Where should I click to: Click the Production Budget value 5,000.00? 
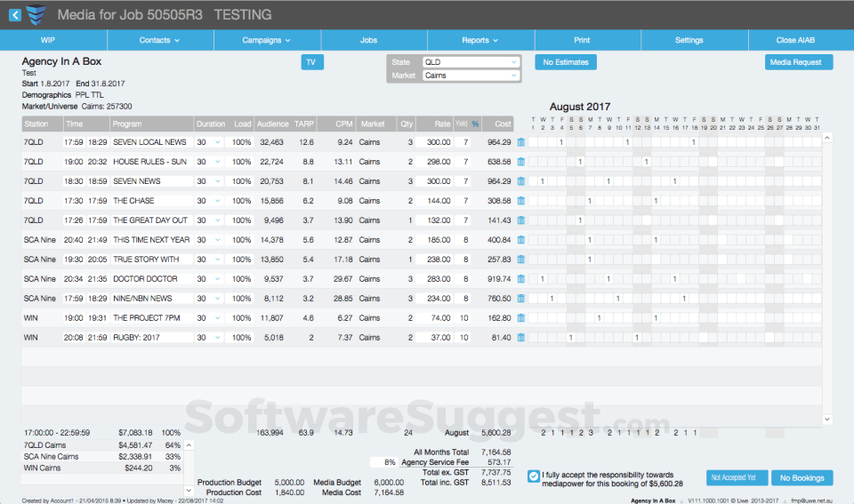289,483
